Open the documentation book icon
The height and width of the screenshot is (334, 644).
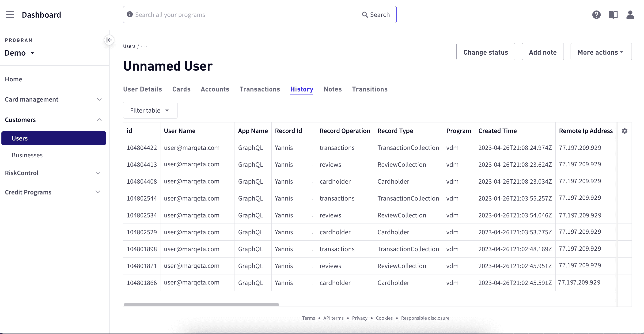click(x=613, y=15)
